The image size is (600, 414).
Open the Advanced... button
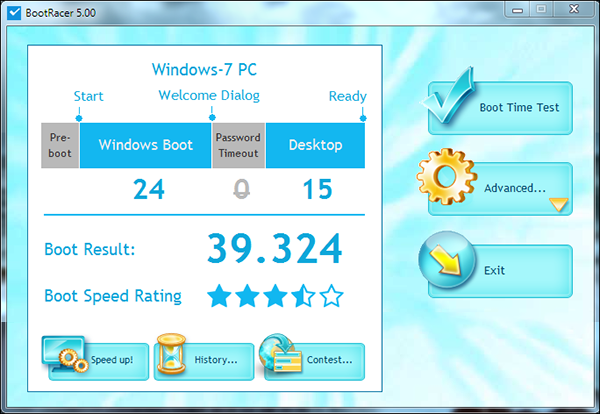click(500, 189)
